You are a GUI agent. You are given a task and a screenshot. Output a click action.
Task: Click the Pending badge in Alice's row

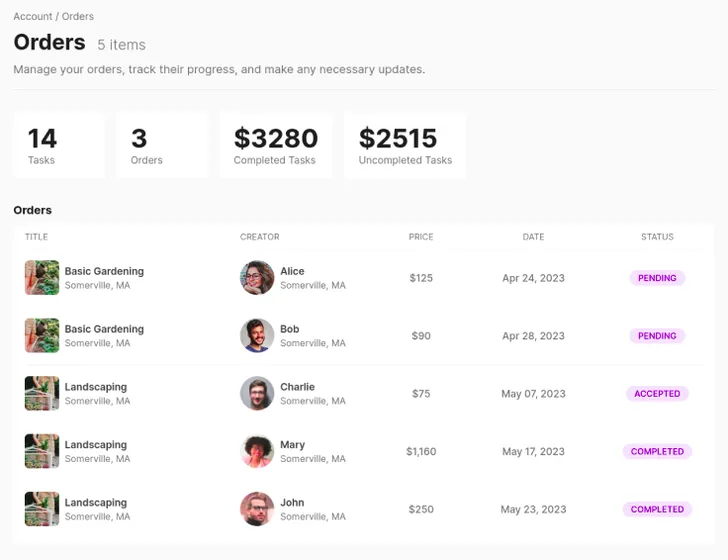pos(657,278)
